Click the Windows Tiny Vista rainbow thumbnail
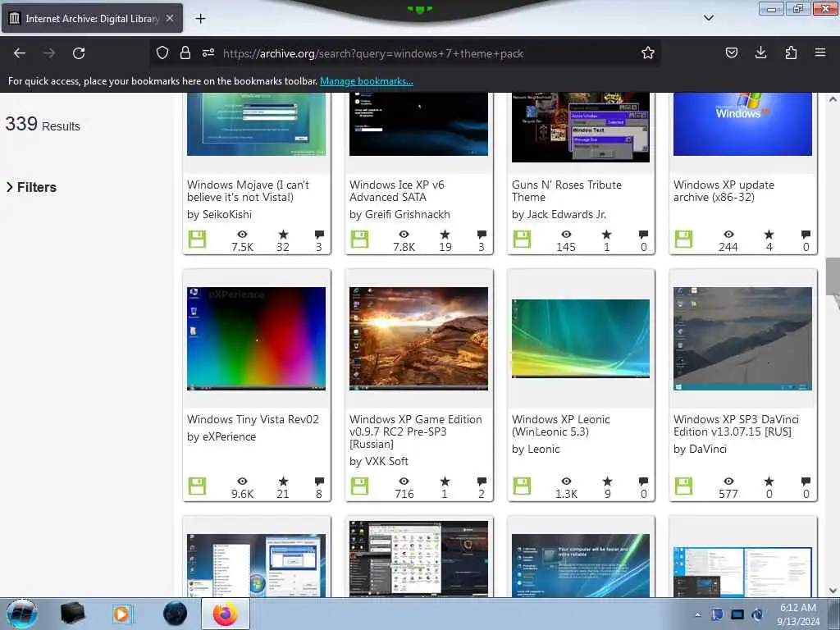The image size is (840, 630). 256,339
